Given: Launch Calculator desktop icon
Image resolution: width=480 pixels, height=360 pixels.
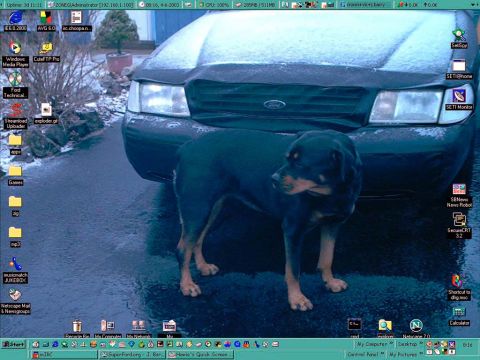Looking at the screenshot, I should tap(459, 317).
